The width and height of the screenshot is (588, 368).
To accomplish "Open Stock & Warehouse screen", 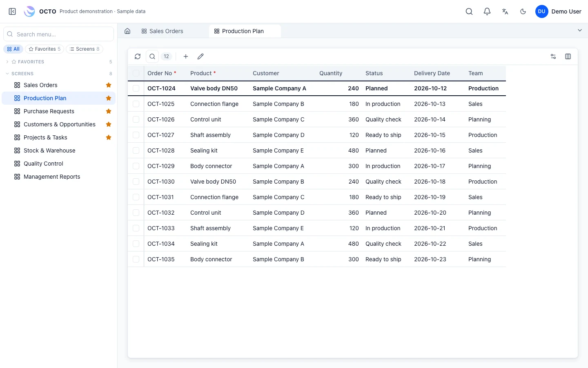I will click(59, 150).
